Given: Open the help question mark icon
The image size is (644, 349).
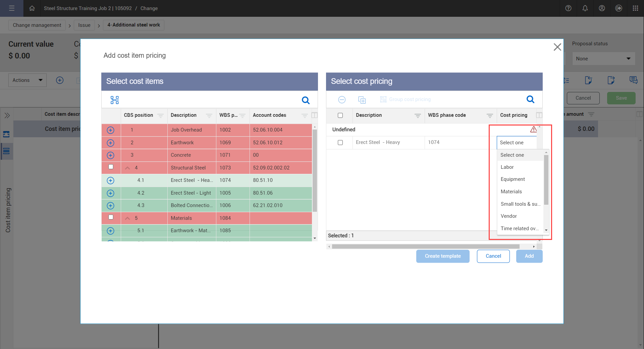Looking at the screenshot, I should point(568,8).
